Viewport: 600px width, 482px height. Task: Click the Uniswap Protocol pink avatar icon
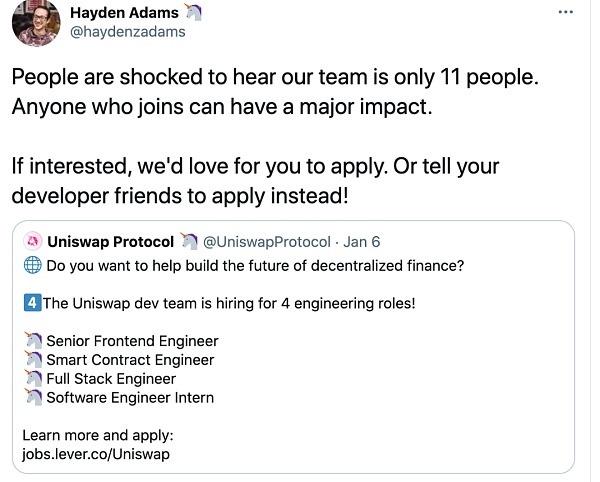click(32, 242)
